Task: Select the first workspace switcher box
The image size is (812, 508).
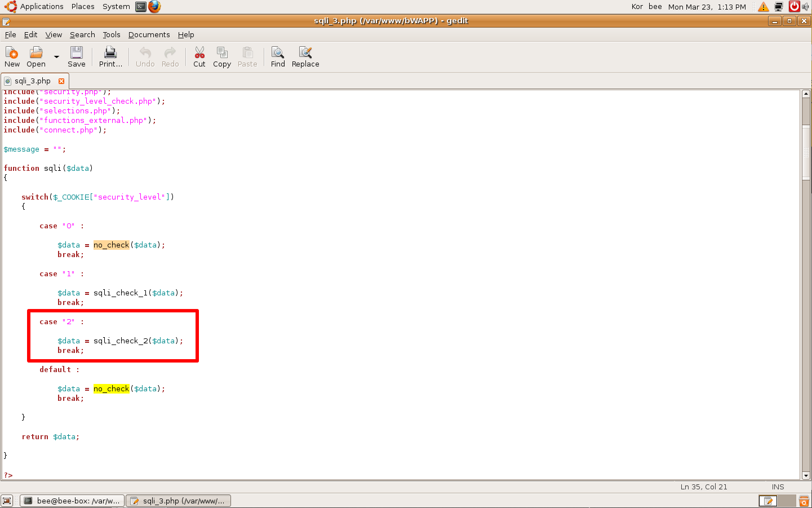Action: (x=768, y=501)
